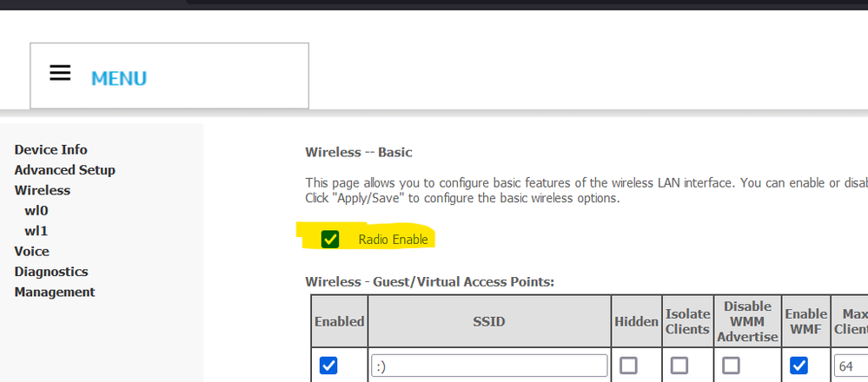This screenshot has width=868, height=382.
Task: Click the SSID column header
Action: pyautogui.click(x=489, y=321)
